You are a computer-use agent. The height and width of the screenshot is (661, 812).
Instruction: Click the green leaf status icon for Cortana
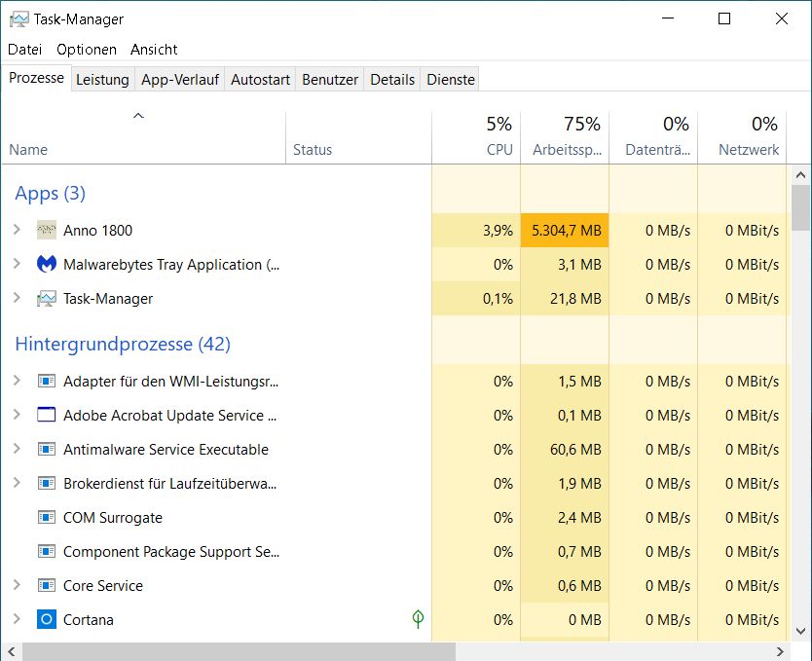[x=418, y=619]
